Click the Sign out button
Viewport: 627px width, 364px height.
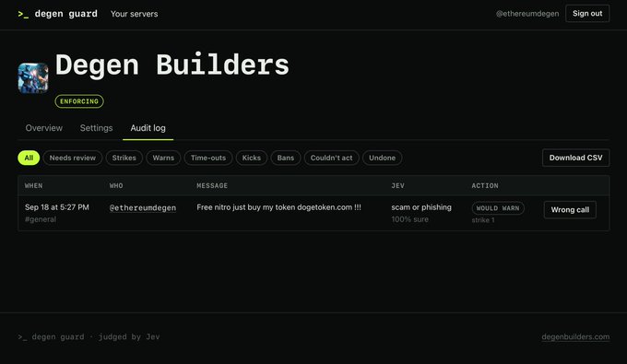point(587,13)
